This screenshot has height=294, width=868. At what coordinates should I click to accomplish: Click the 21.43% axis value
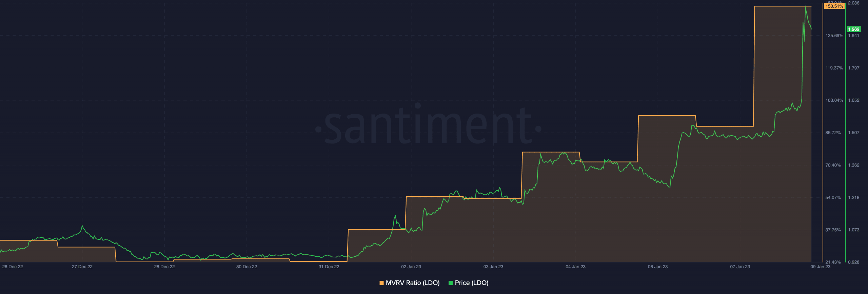tap(833, 262)
